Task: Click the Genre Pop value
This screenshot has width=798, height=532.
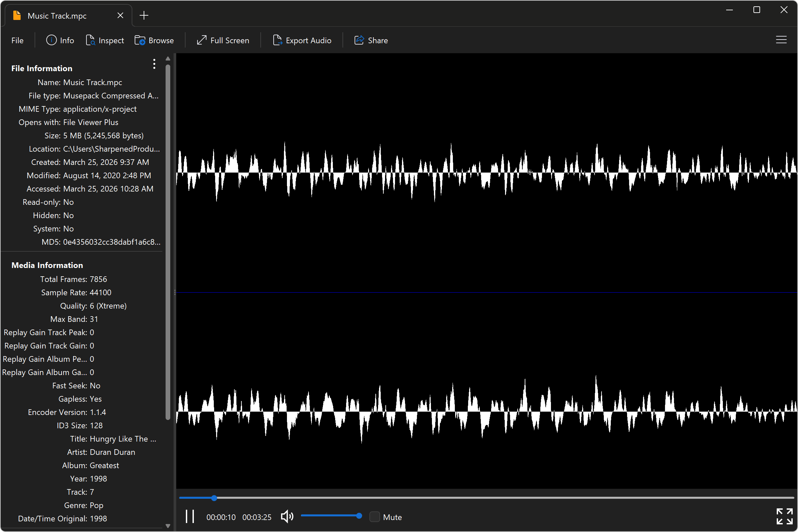Action: (96, 505)
